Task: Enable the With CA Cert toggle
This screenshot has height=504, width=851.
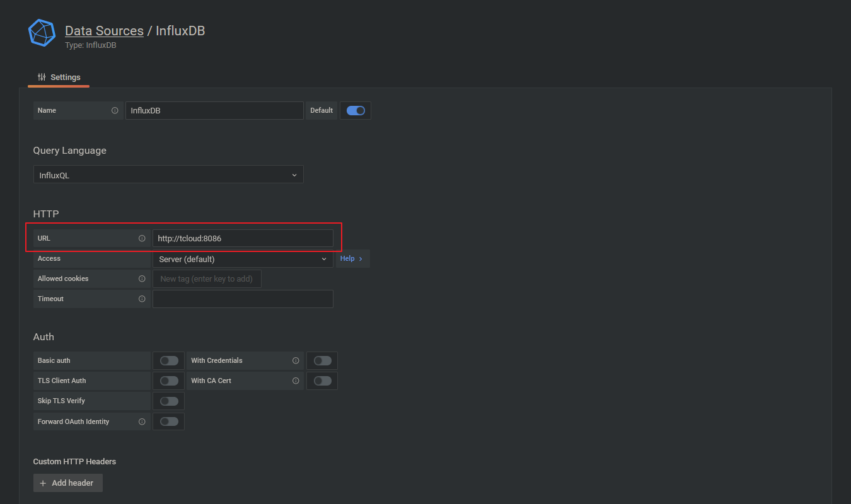Action: click(x=322, y=381)
